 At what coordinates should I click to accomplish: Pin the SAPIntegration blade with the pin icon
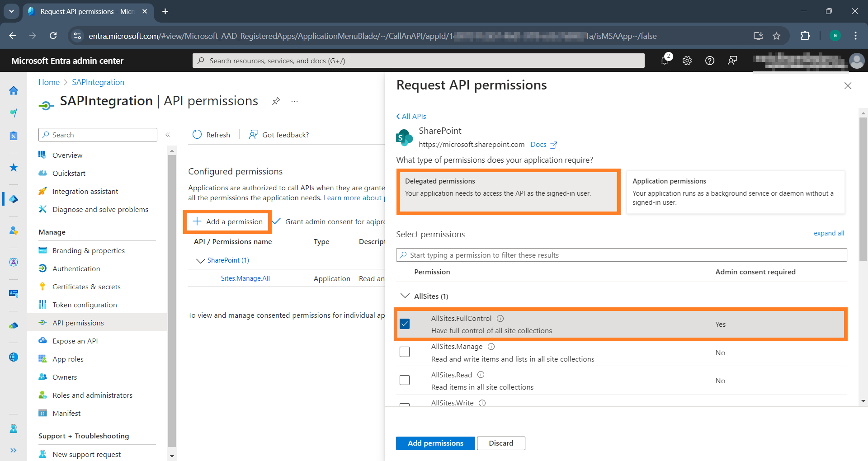click(x=276, y=101)
